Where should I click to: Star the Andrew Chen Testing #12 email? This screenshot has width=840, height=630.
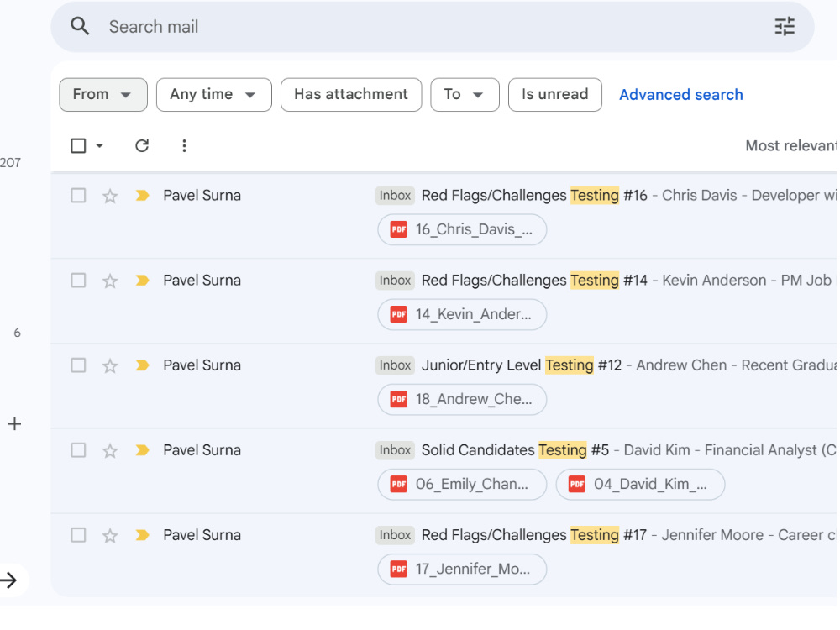click(110, 366)
